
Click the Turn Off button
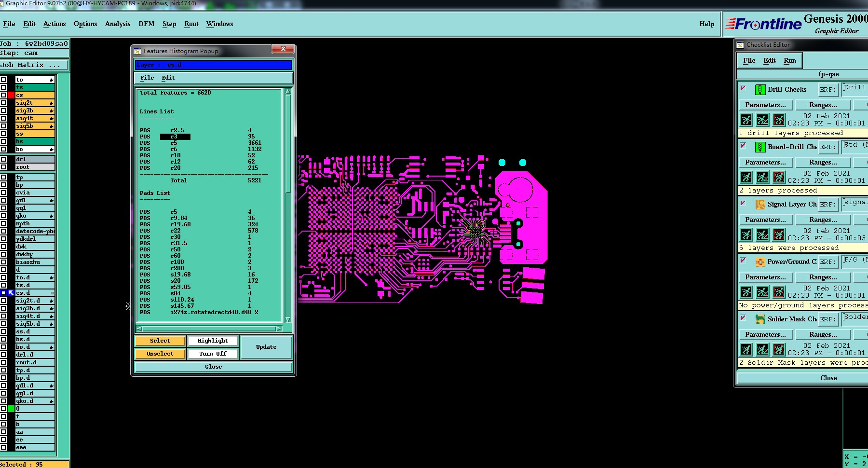click(213, 354)
